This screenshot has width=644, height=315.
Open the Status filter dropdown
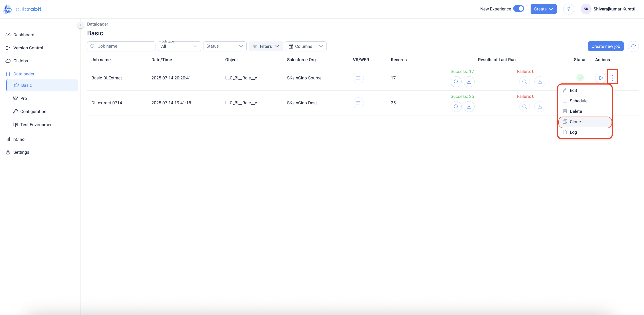coord(225,46)
